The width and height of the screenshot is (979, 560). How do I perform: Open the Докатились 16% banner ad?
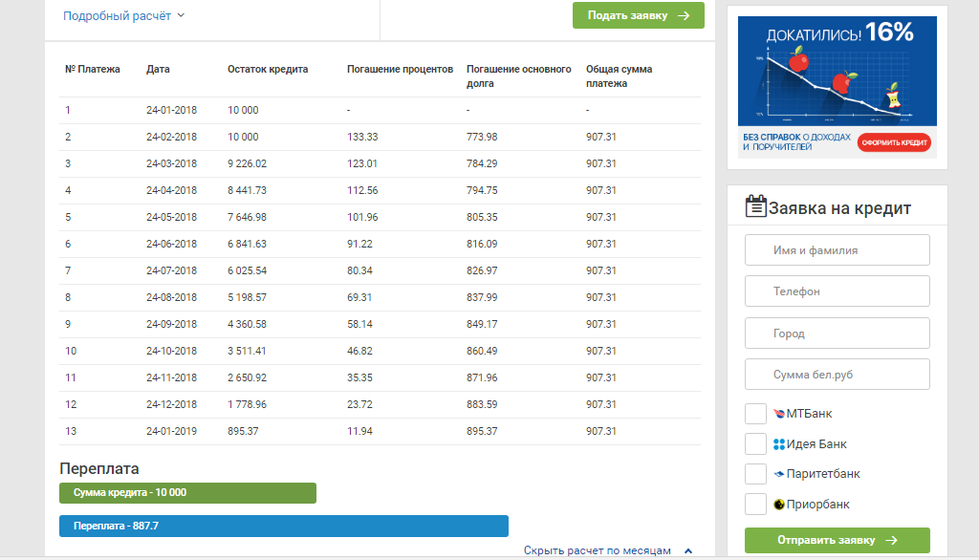click(x=838, y=87)
